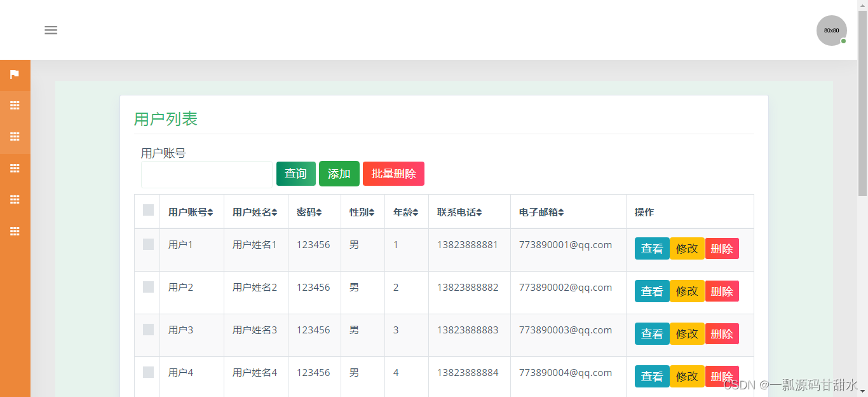The height and width of the screenshot is (397, 868).
Task: View 用户2 using 查看 button
Action: pos(652,291)
